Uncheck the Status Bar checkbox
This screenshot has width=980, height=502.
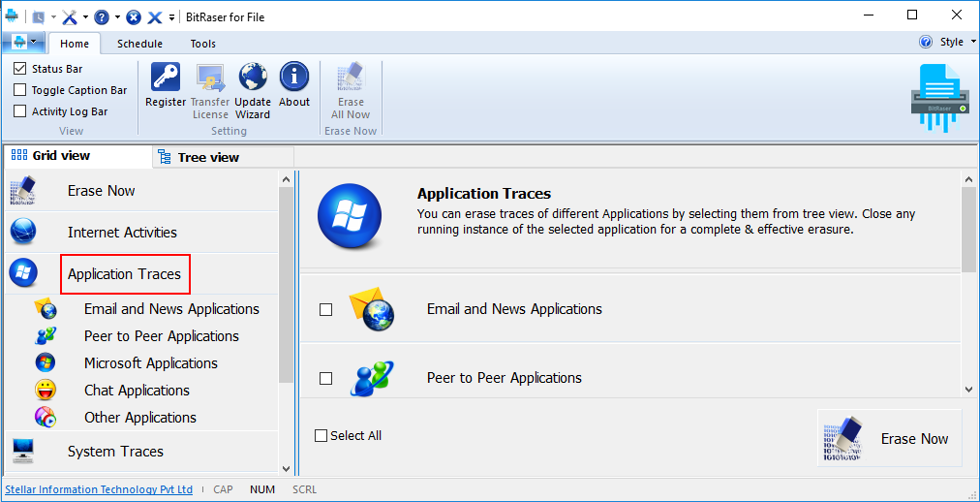(x=20, y=69)
